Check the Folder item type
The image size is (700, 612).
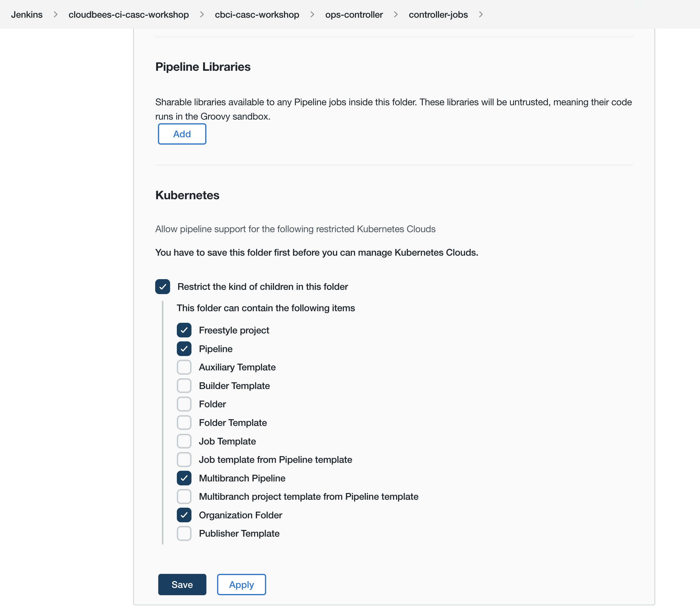(x=184, y=404)
